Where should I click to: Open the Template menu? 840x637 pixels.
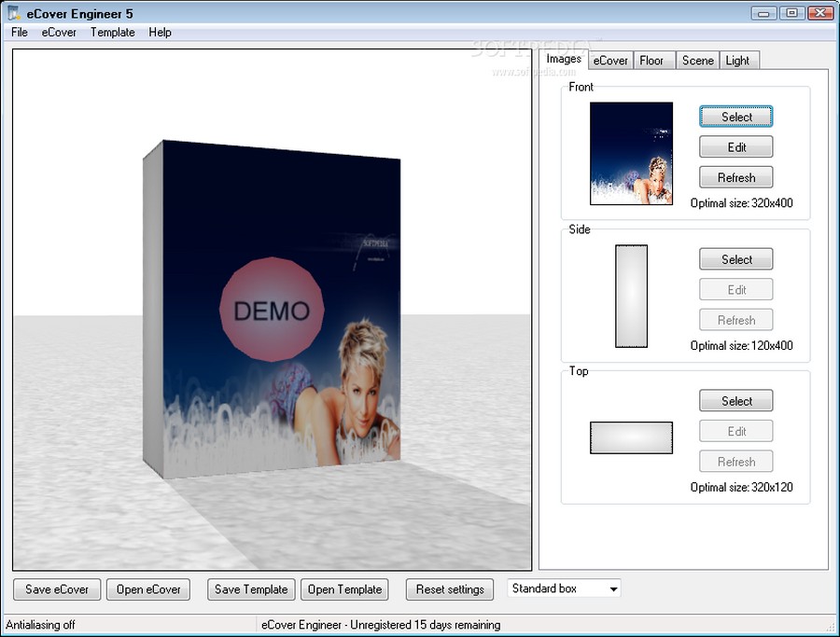click(112, 32)
